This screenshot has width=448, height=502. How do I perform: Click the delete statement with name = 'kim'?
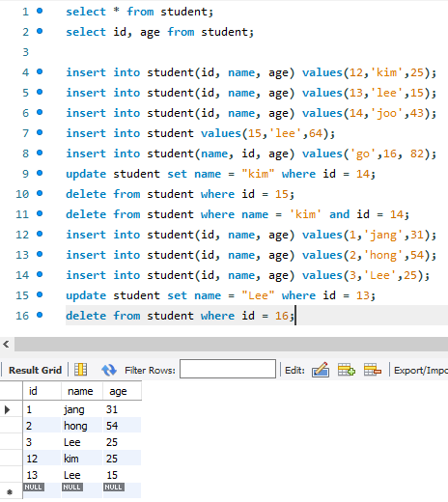(x=238, y=214)
